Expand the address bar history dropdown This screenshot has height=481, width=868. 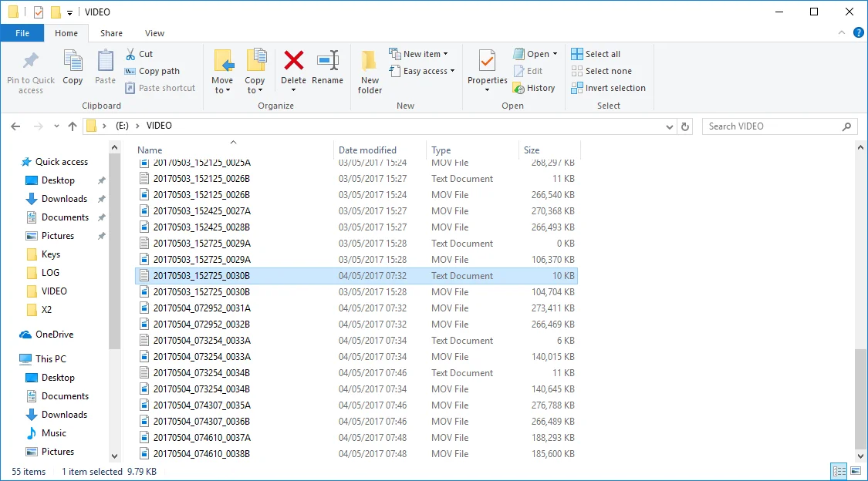coord(669,126)
